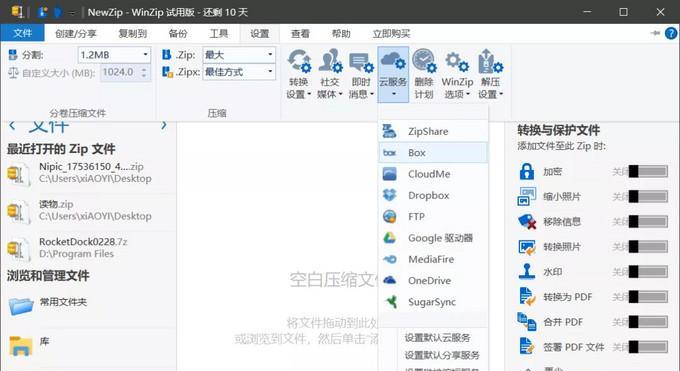Viewport: 680px width, 371px height.
Task: Click the Combine PDF (合并 PDF) icon
Action: 527,322
